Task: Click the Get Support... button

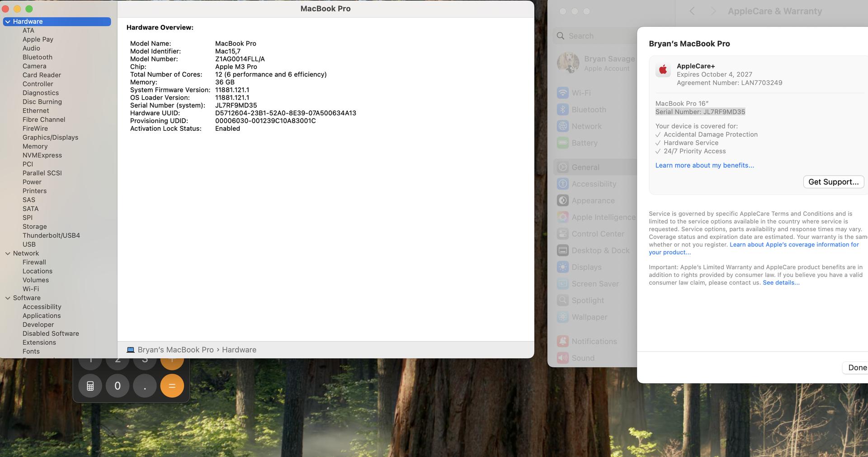Action: pos(834,182)
